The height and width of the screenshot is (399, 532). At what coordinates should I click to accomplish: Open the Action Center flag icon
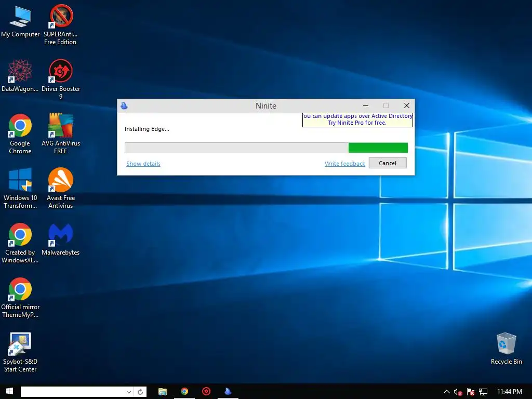click(470, 392)
